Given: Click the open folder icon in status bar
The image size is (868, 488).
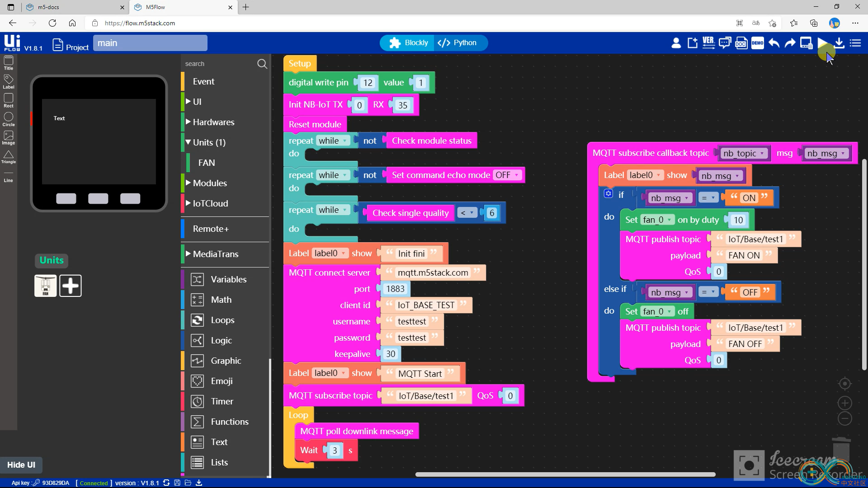Looking at the screenshot, I should tap(188, 483).
